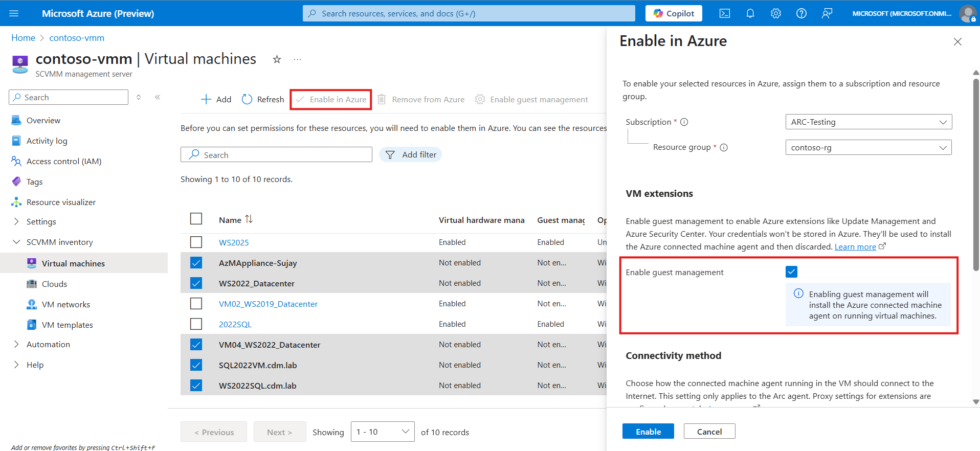Open the VM02_WS2019_Datacenter link
Screen dimensions: 980x451
[268, 304]
